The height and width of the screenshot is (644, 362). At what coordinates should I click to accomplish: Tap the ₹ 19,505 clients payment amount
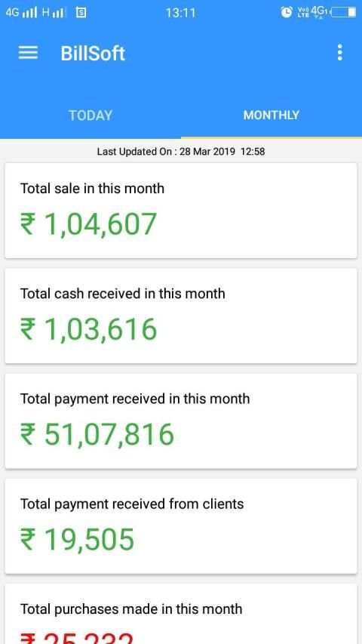click(77, 540)
